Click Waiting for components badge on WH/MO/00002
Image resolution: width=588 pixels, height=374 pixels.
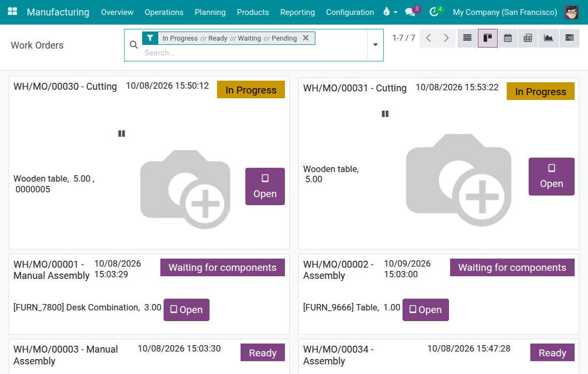point(512,268)
